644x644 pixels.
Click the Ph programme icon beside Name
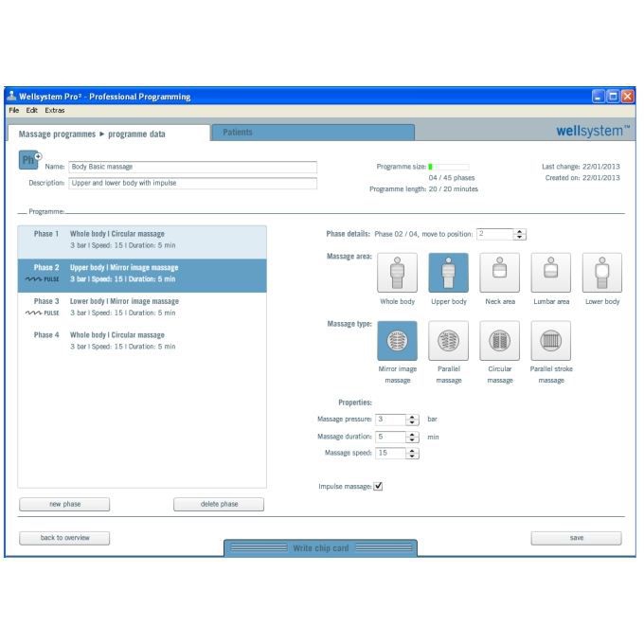point(29,160)
